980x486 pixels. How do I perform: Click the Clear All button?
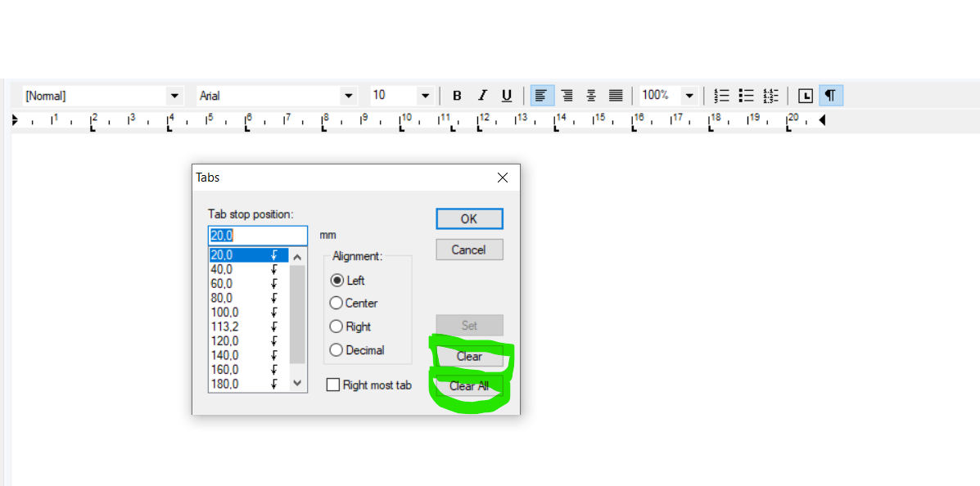click(469, 386)
